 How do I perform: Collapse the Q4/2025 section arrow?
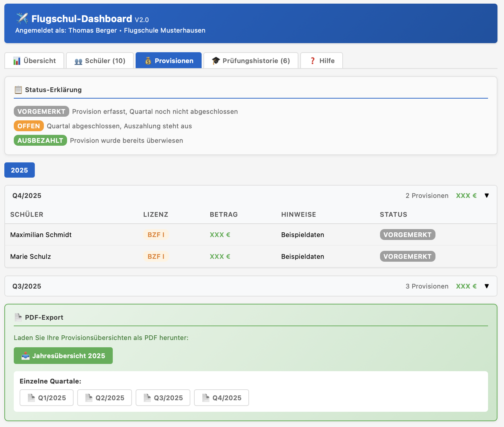point(487,196)
